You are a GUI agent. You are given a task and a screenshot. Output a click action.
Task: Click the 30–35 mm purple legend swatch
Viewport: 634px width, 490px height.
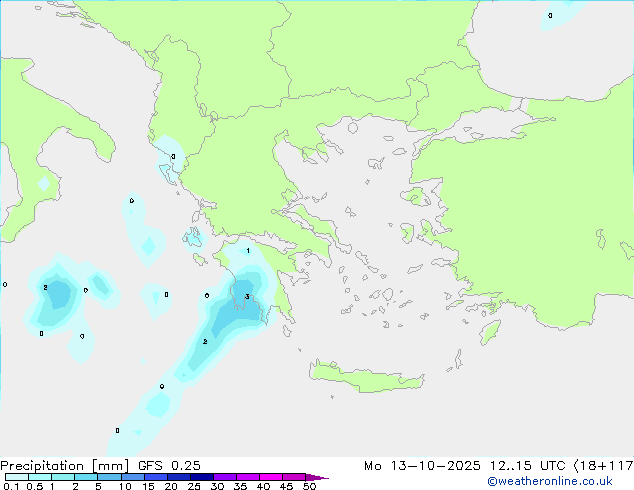coord(224,477)
